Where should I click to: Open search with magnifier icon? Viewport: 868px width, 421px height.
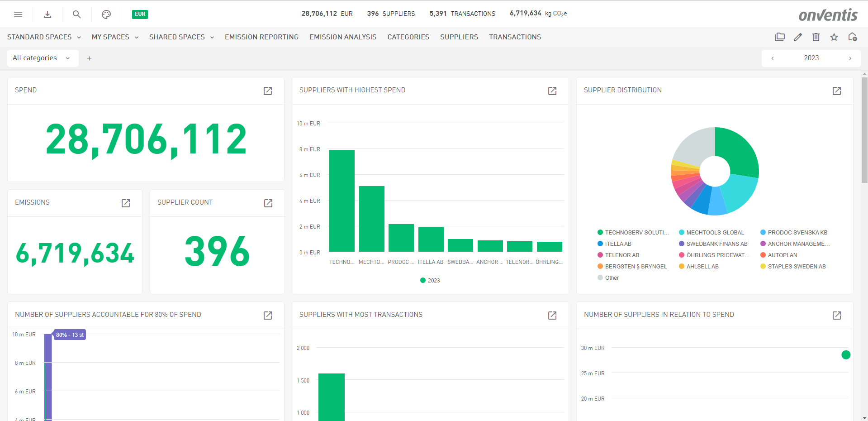77,14
